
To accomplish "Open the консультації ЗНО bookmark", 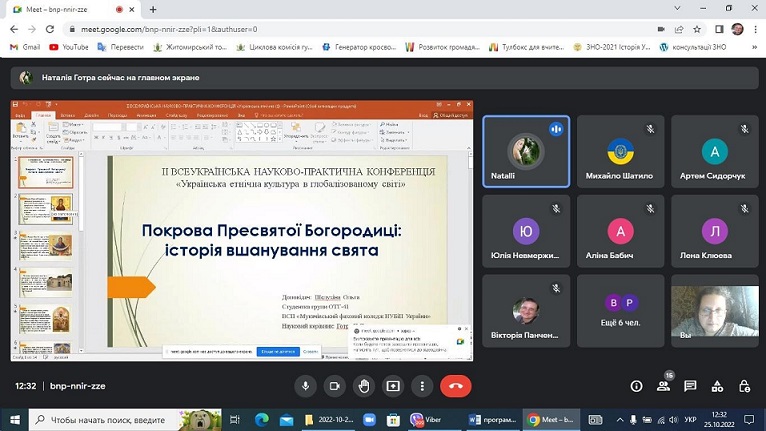I will (x=693, y=47).
